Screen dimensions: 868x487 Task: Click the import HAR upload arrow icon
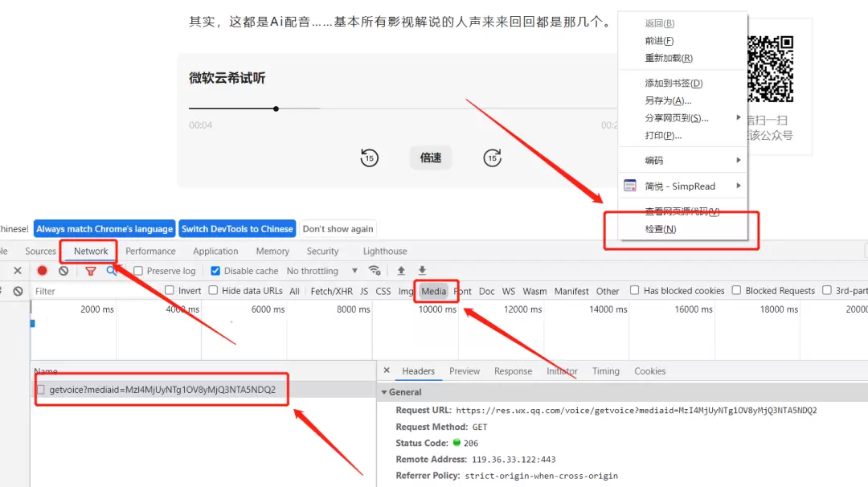(401, 271)
